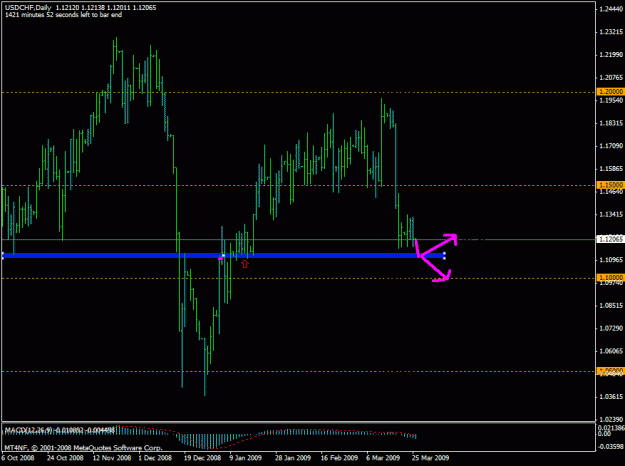Click the '6 Oct 2008' date label

coord(18,458)
